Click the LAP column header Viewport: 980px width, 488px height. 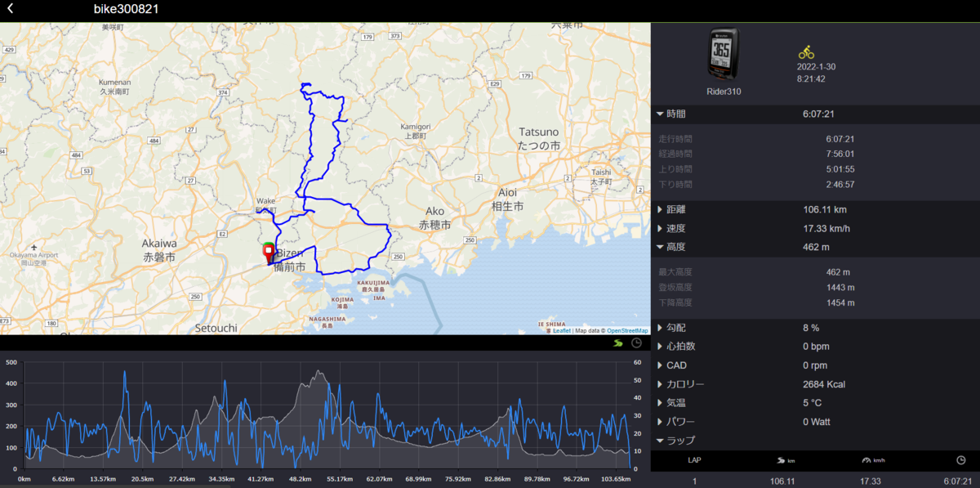click(x=694, y=460)
